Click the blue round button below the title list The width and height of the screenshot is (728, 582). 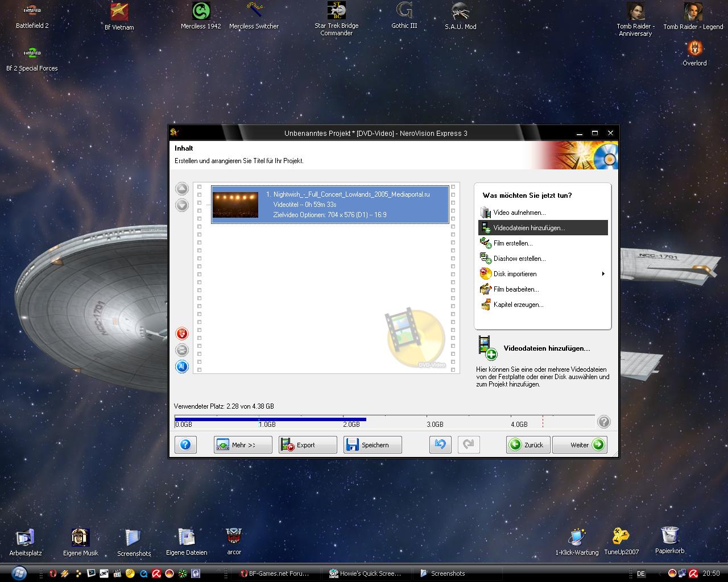182,367
